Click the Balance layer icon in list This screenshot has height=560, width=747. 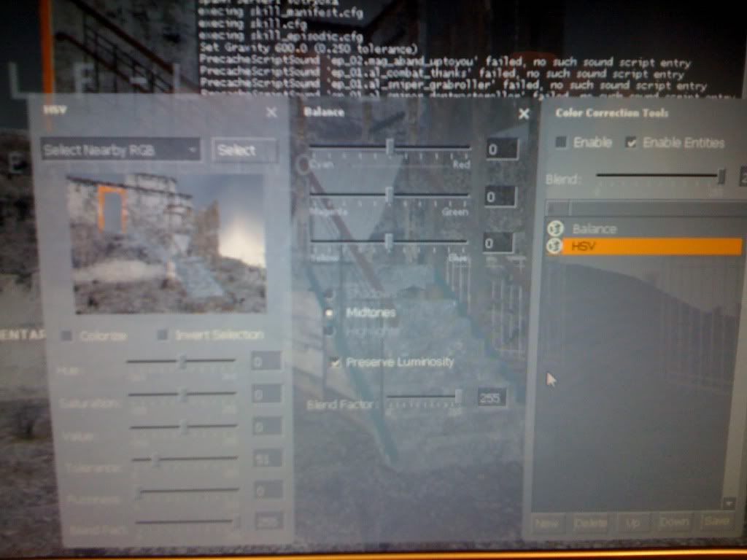click(554, 229)
